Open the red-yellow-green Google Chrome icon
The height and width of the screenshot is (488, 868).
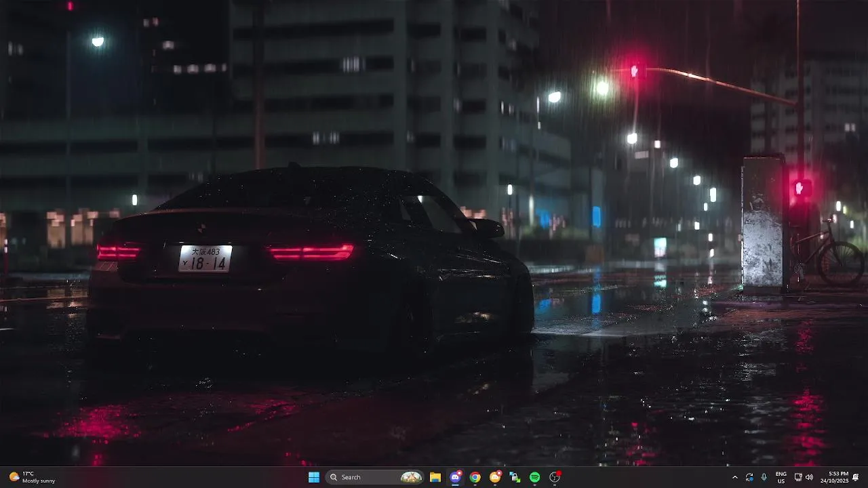point(475,477)
